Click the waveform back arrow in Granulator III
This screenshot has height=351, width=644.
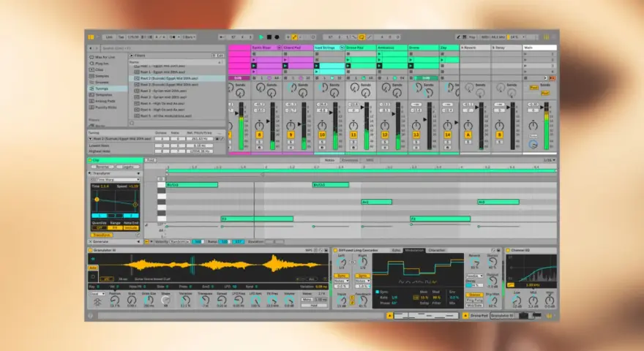tap(93, 259)
